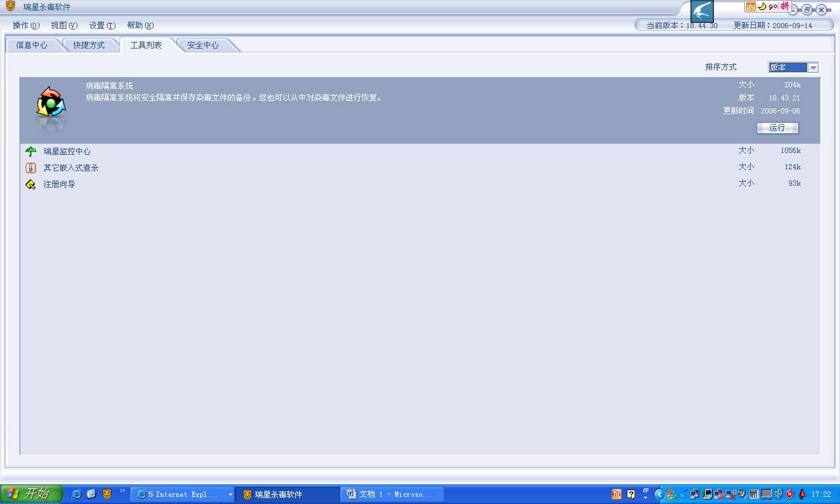Click the speaker volume tray icon
840x504 pixels.
[x=742, y=494]
